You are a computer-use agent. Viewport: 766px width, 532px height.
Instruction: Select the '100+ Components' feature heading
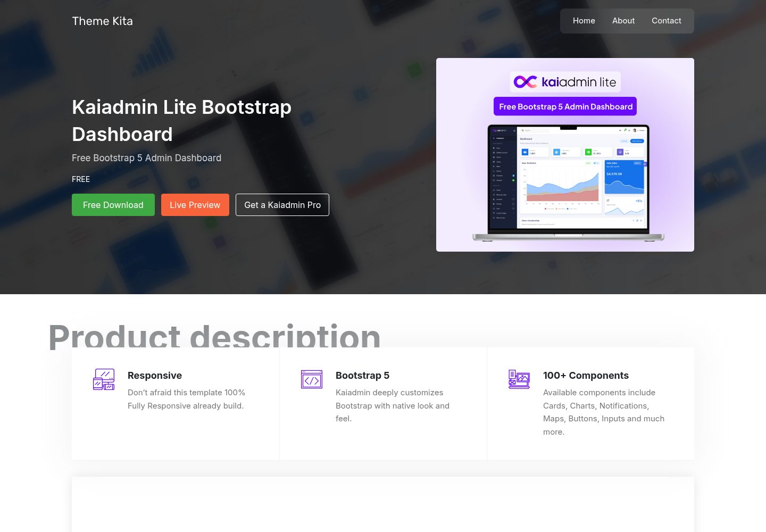[x=586, y=376]
